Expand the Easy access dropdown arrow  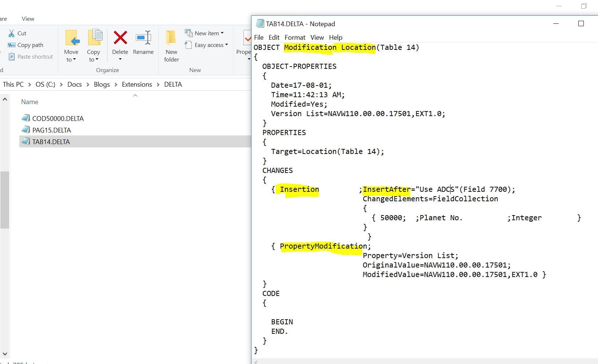[x=226, y=45]
